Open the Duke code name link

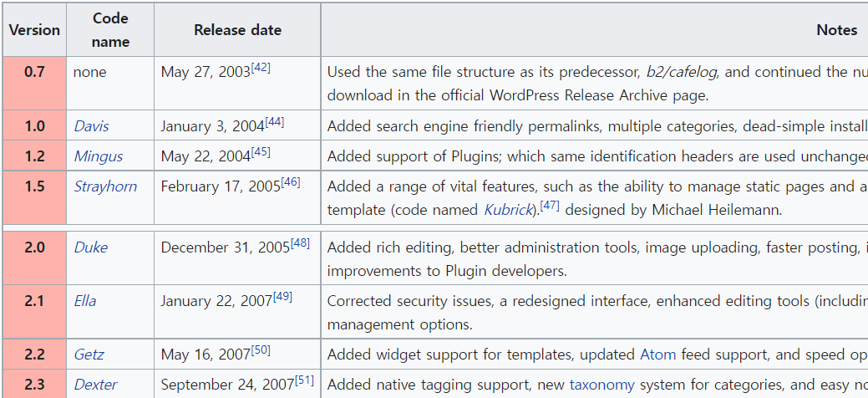[90, 247]
